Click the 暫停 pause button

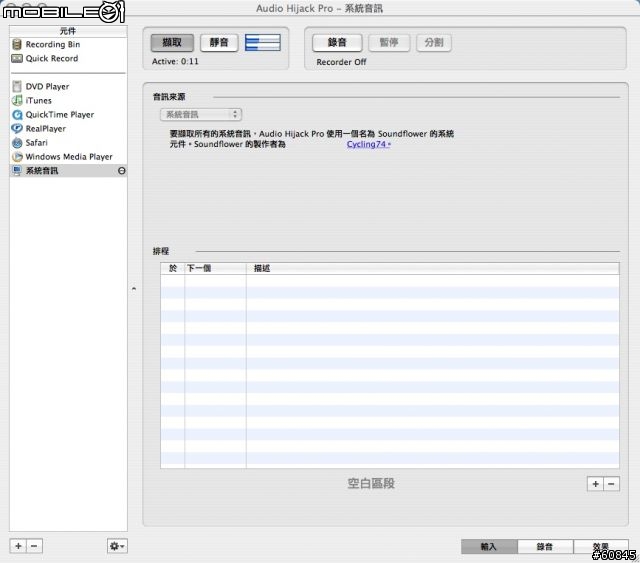point(389,42)
